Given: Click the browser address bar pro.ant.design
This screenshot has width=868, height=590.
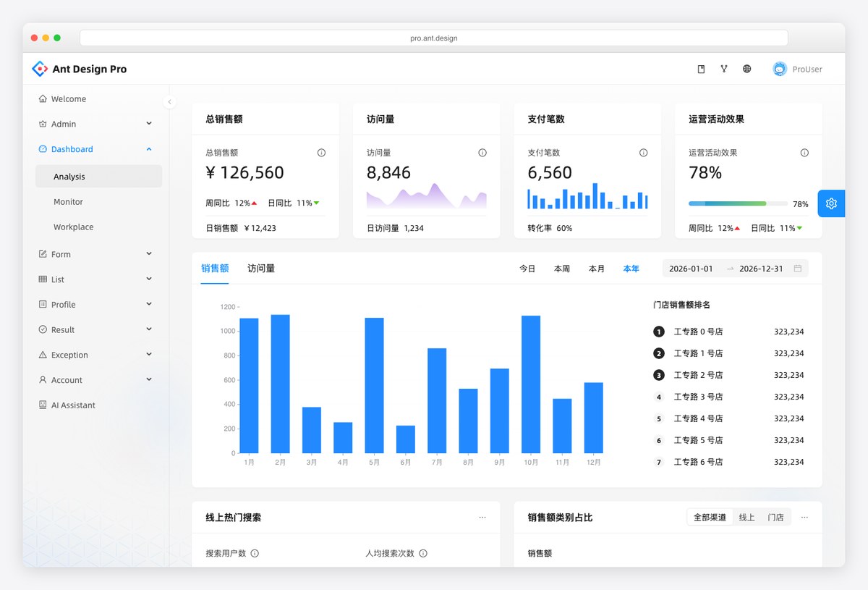Looking at the screenshot, I should coord(434,38).
